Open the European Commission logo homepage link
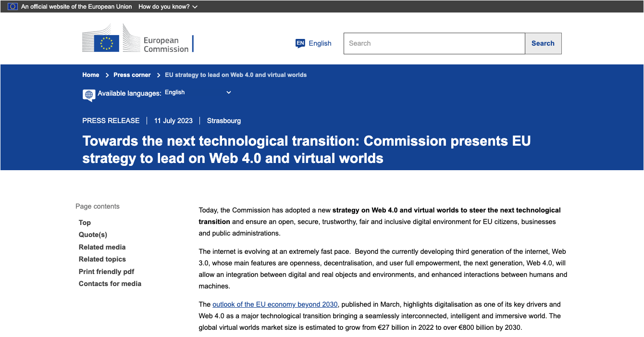The image size is (644, 337). [138, 38]
